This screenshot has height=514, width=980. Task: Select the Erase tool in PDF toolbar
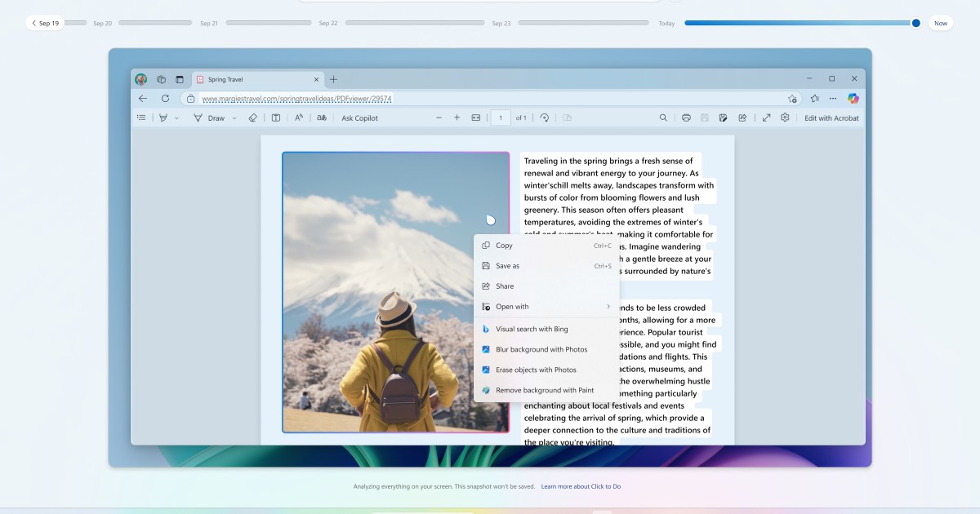click(252, 118)
